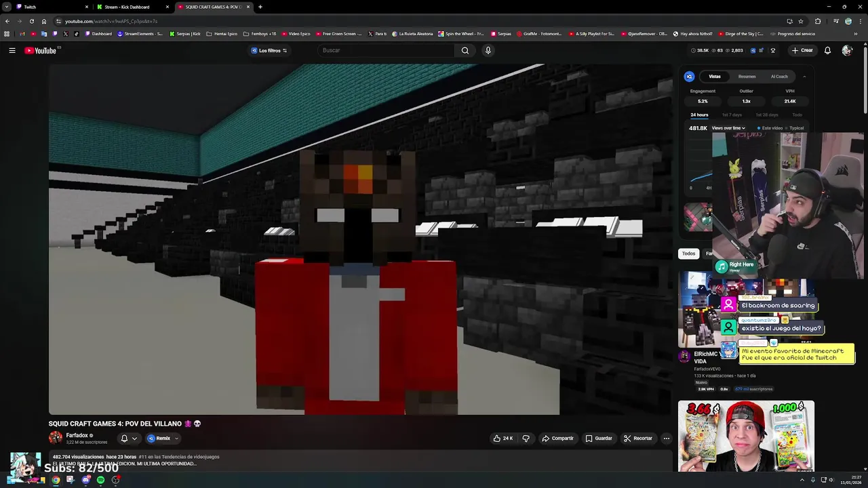Click the vidIQ list icon in header
Image resolution: width=868 pixels, height=488 pixels.
761,50
